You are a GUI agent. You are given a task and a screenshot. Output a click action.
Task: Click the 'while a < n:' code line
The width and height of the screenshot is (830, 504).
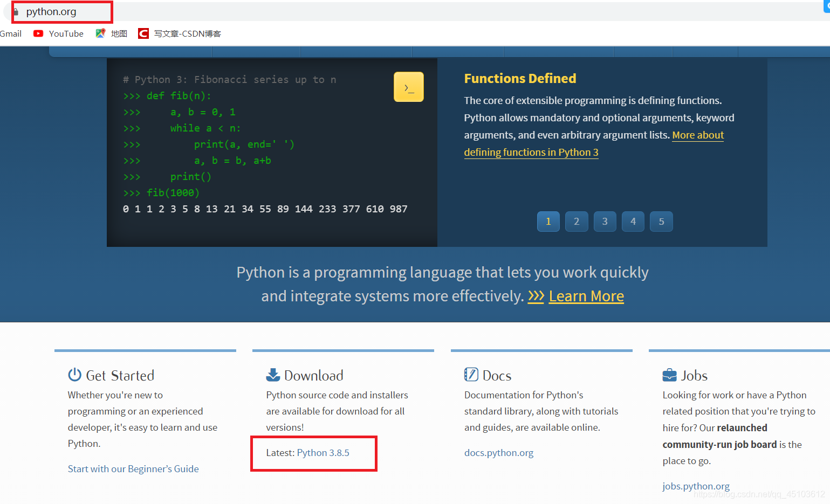click(x=205, y=128)
